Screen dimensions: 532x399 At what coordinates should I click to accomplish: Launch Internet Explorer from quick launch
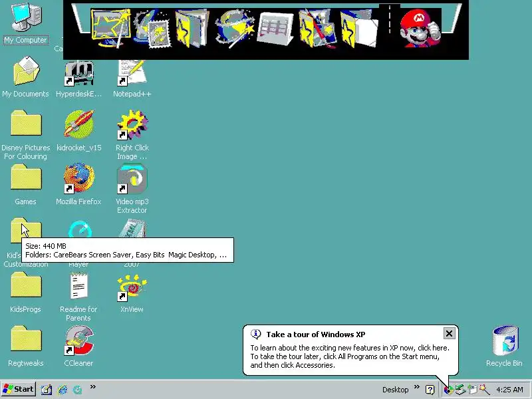(63, 390)
